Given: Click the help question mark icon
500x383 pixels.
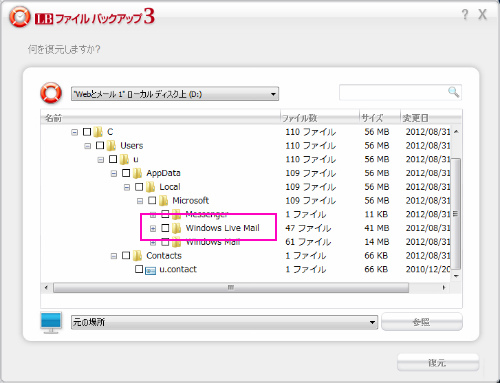Looking at the screenshot, I should pos(465,15).
